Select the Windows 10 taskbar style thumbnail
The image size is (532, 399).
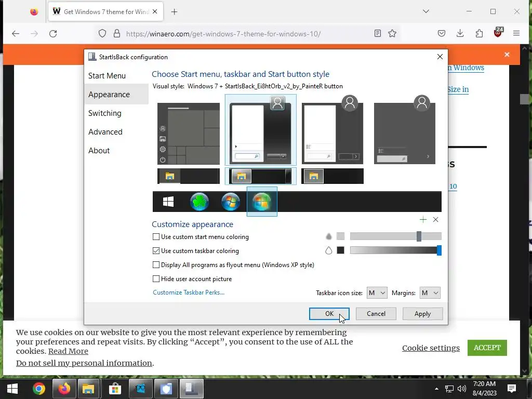188,176
